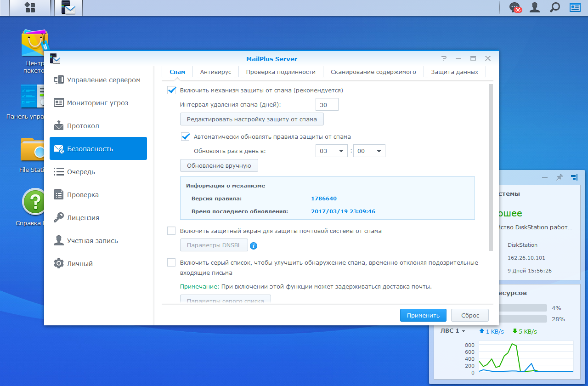Go to Мониторинг угроз in the sidebar
This screenshot has width=588, height=386.
coord(98,103)
